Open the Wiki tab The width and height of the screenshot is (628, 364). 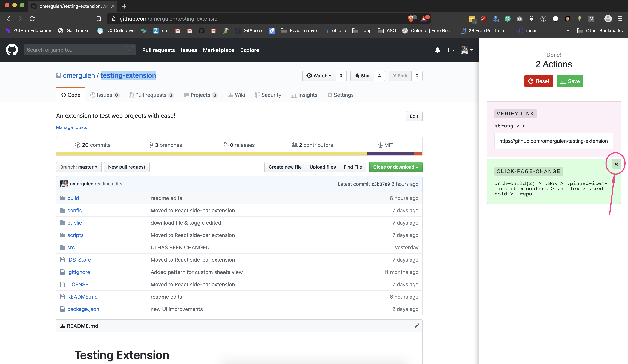pyautogui.click(x=236, y=95)
